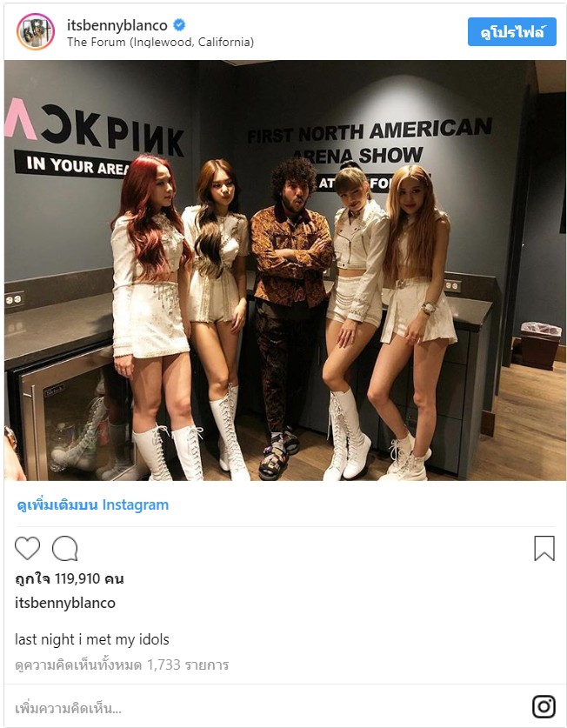Open comments via the speech bubble icon
567x728 pixels.
(x=64, y=548)
